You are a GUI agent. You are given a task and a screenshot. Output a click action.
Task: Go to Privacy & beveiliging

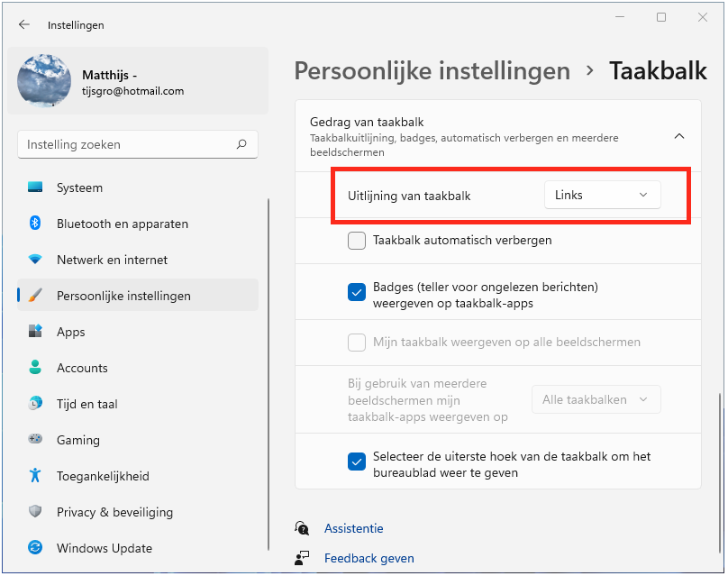[114, 512]
